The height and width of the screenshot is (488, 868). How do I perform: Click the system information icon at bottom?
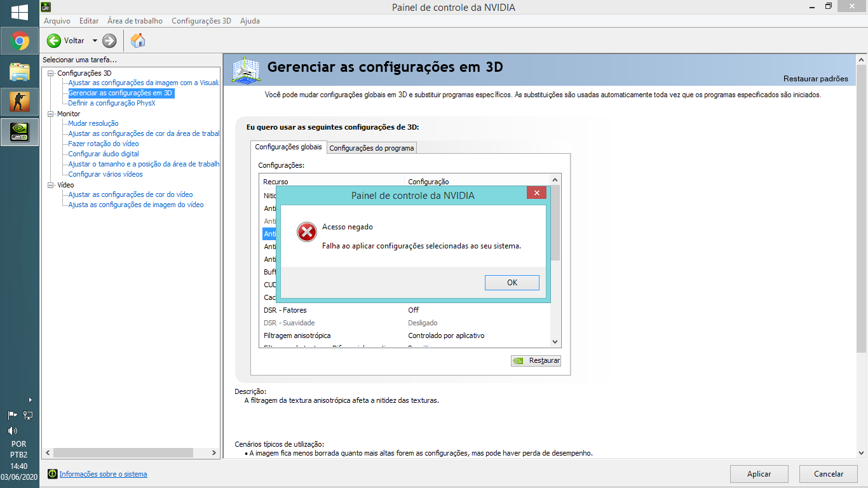click(53, 474)
